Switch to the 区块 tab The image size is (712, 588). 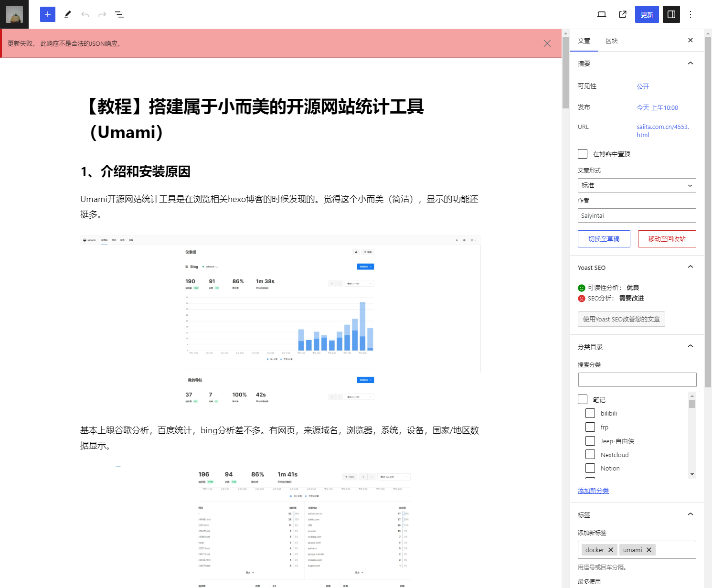[x=612, y=41]
